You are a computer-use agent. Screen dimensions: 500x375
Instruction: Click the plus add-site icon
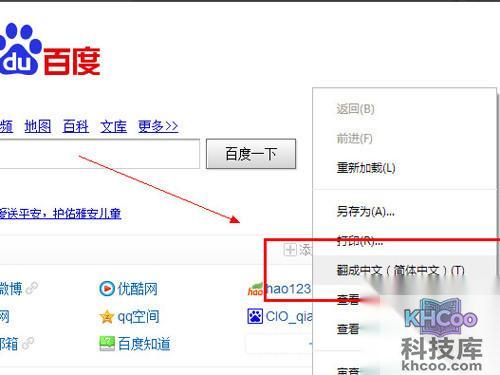[290, 249]
